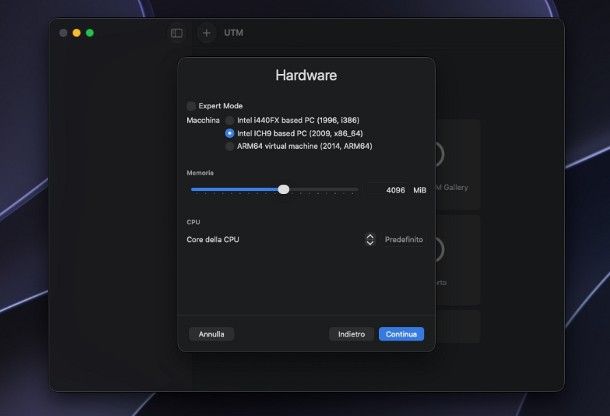This screenshot has height=416, width=610.
Task: Click the Macchina label
Action: point(203,120)
